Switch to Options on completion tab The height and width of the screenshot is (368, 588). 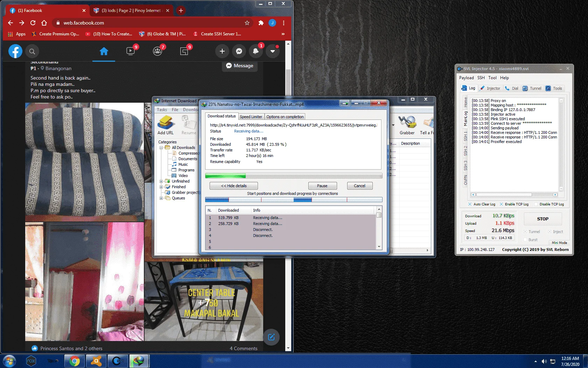click(x=285, y=117)
